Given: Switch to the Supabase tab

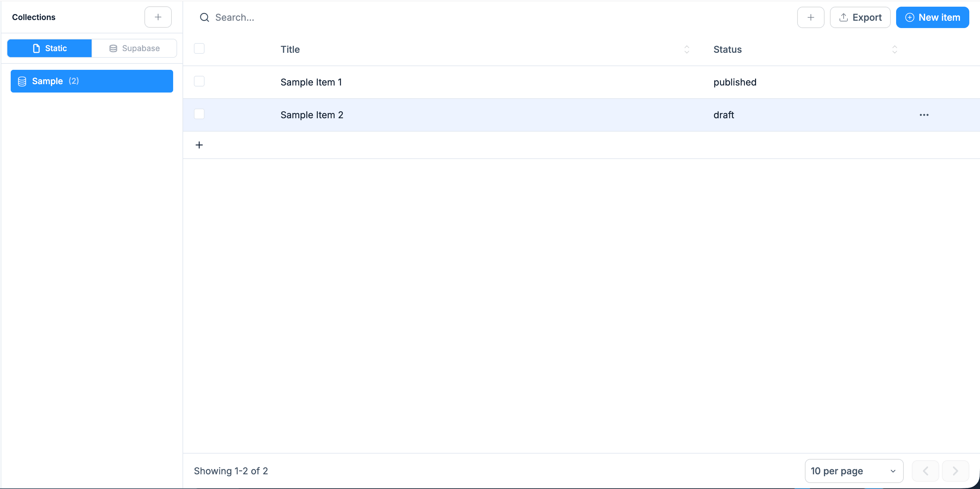Looking at the screenshot, I should (x=135, y=48).
